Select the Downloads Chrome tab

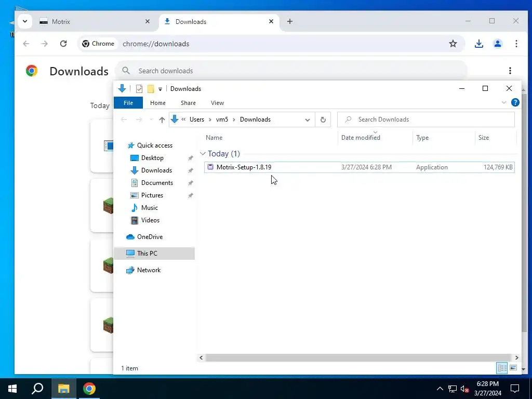pyautogui.click(x=219, y=21)
